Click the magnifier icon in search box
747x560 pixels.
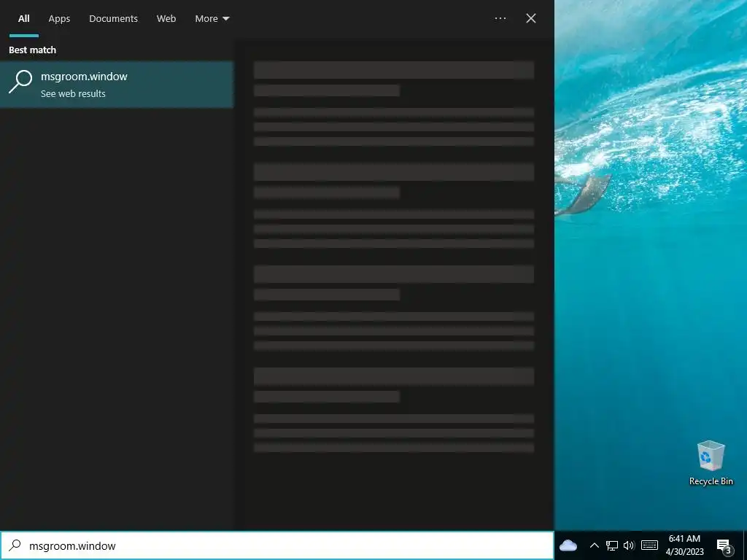(x=15, y=545)
